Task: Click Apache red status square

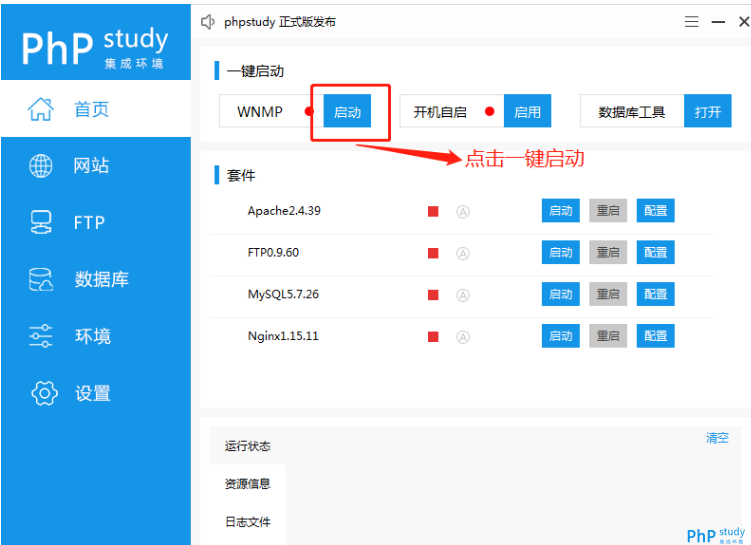Action: [433, 211]
